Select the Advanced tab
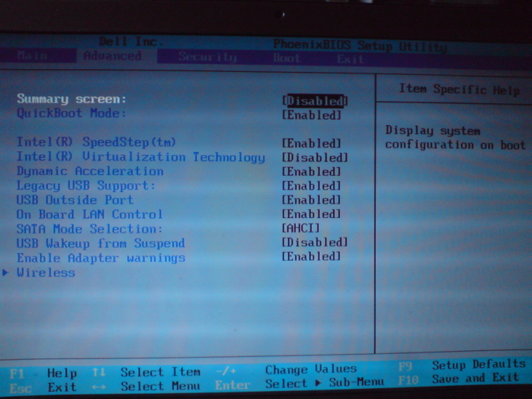Viewport: 532px width, 399px height. click(112, 56)
